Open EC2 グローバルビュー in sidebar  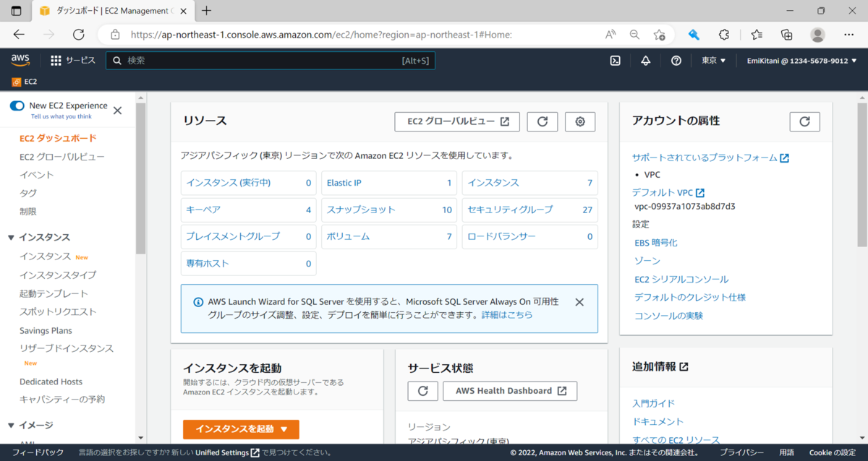click(62, 157)
